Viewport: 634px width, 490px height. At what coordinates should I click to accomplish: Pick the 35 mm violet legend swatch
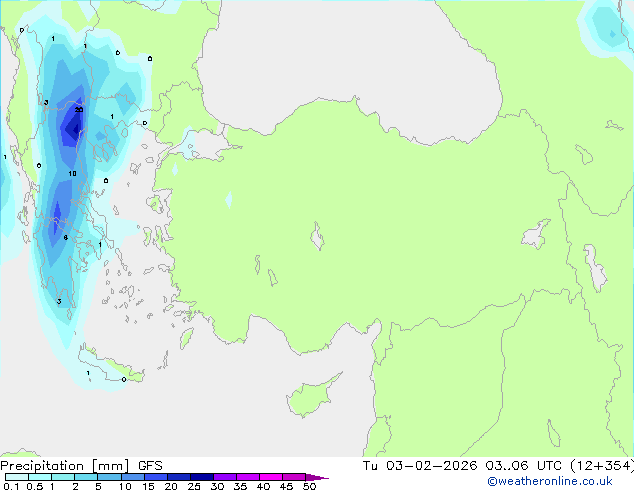[x=247, y=477]
